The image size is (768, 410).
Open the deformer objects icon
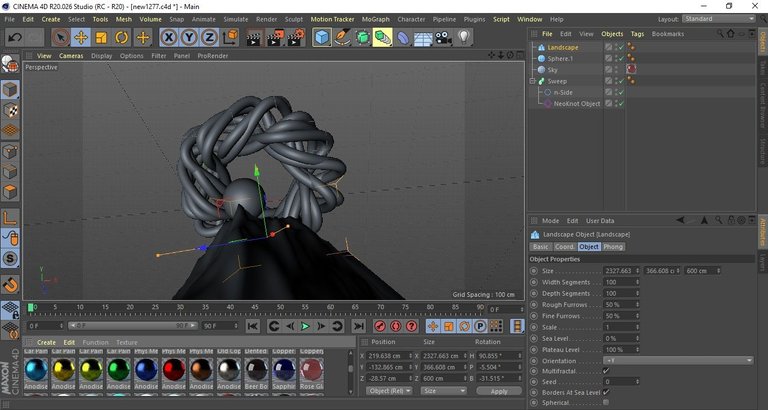(403, 37)
